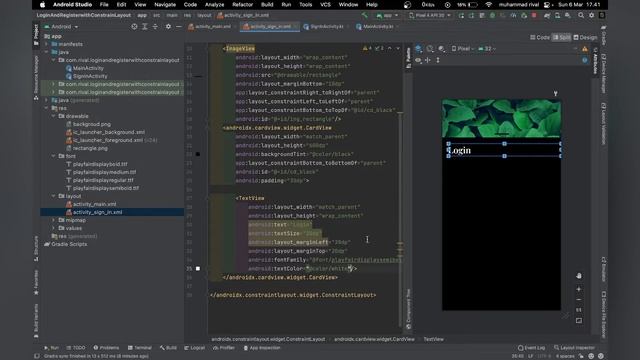Click the default margins icon in design toolbar
This screenshot has width=640, height=360.
point(438,60)
